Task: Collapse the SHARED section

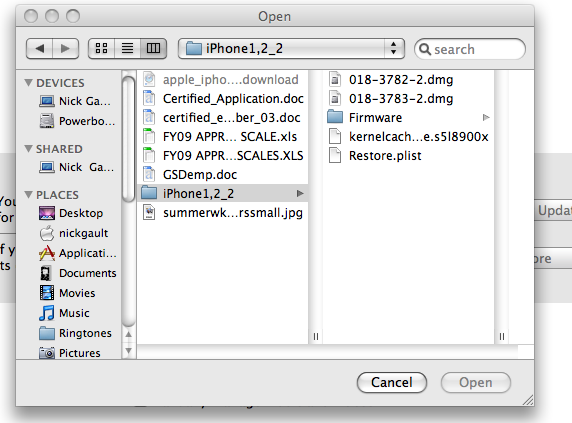Action: (x=28, y=148)
